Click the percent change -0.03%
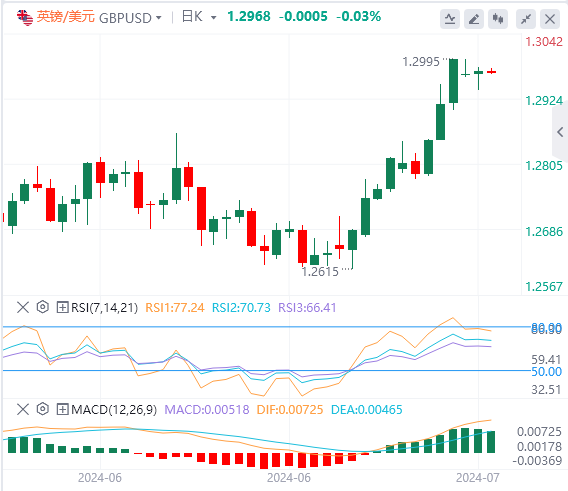The height and width of the screenshot is (491, 568). coord(358,16)
